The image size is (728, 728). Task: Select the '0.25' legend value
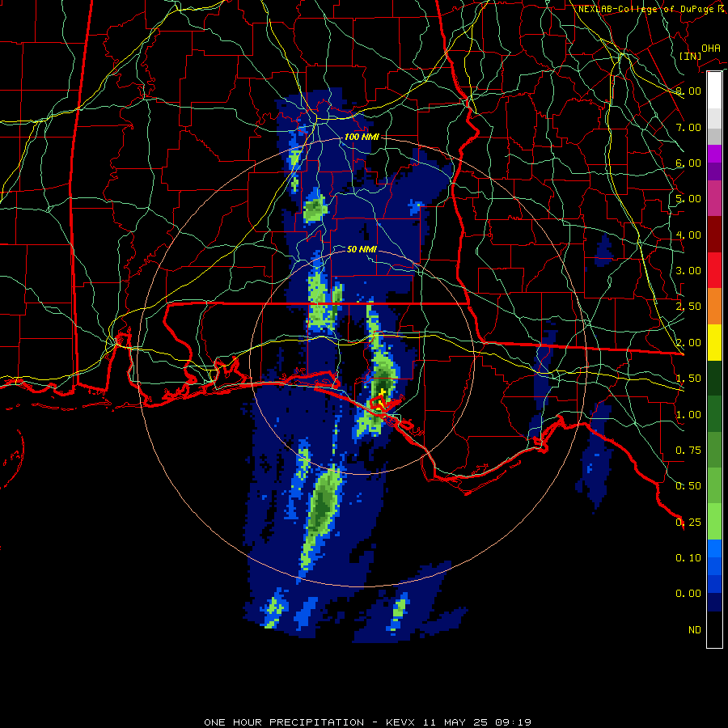tap(688, 523)
